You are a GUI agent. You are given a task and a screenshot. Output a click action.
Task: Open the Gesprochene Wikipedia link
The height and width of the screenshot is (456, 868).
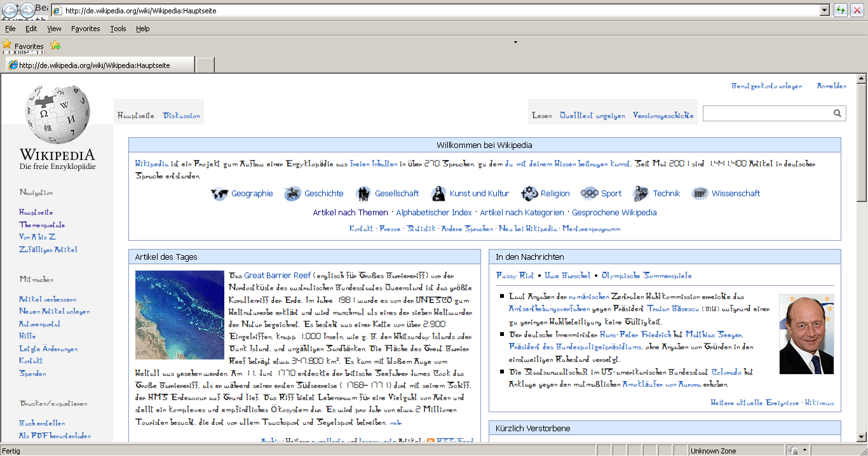click(614, 213)
